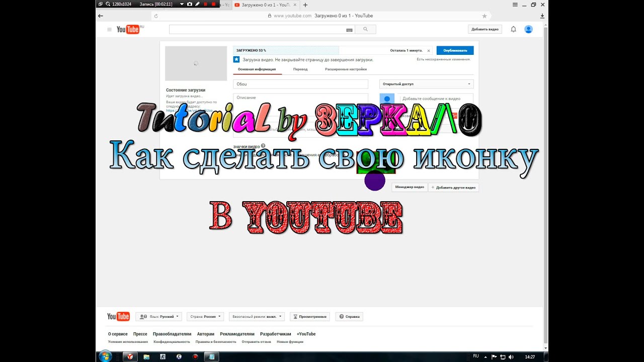Open browser downloads arrow icon
Screen dimensions: 644x362
point(542,16)
